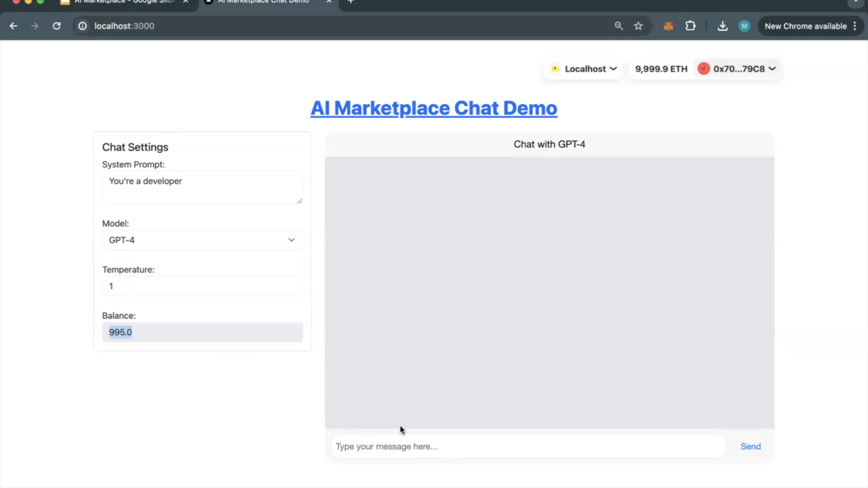Open the Model GPT-4 dropdown

[x=202, y=240]
